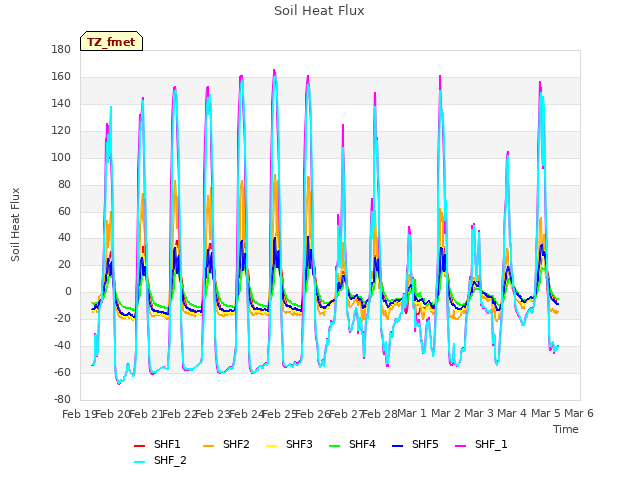Click the green SHF4 legend color marker
Screen dimensions: 640x480
coord(335,446)
